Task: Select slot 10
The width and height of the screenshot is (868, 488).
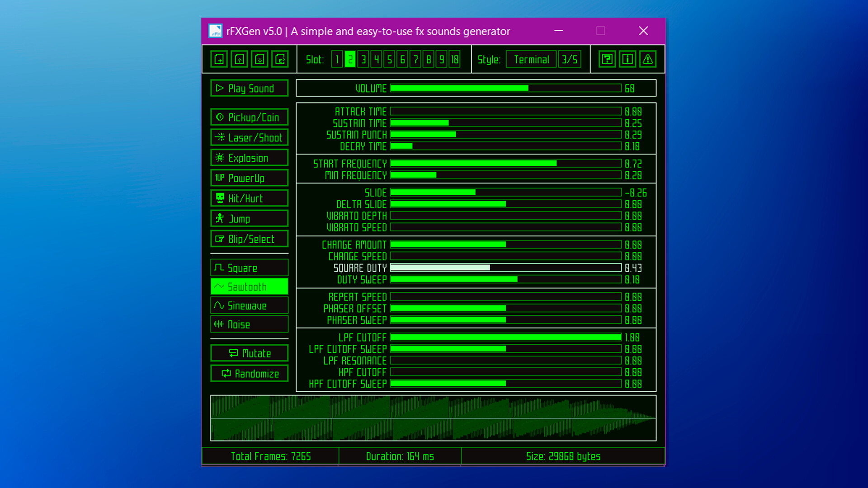Action: 454,59
